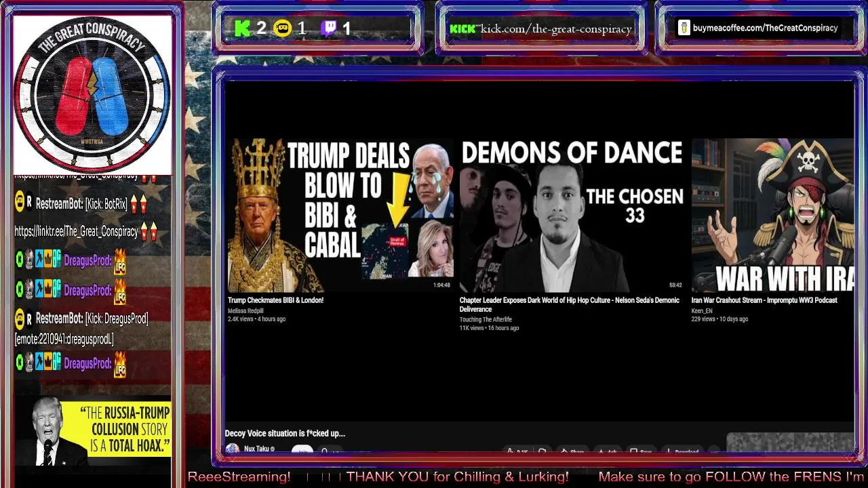This screenshot has width=868, height=488.
Task: Click LFG flame emote directly above Kick: DreagusProd message
Action: (120, 291)
